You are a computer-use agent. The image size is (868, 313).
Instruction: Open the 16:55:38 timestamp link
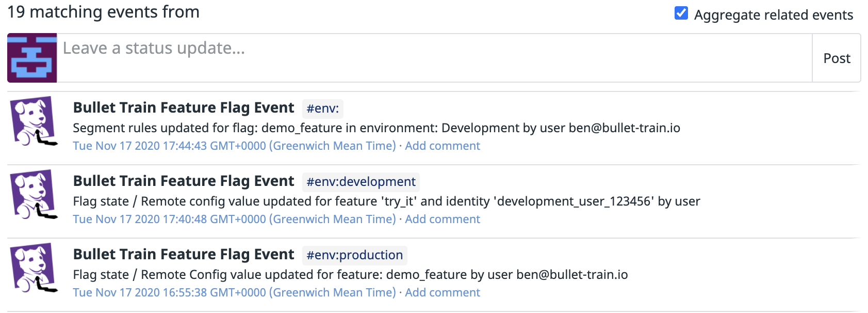pos(234,293)
